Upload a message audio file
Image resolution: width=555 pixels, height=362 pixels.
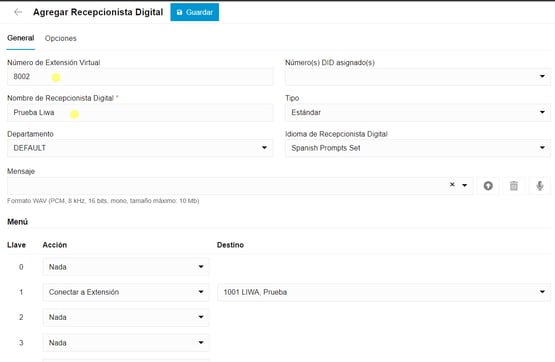(x=488, y=185)
